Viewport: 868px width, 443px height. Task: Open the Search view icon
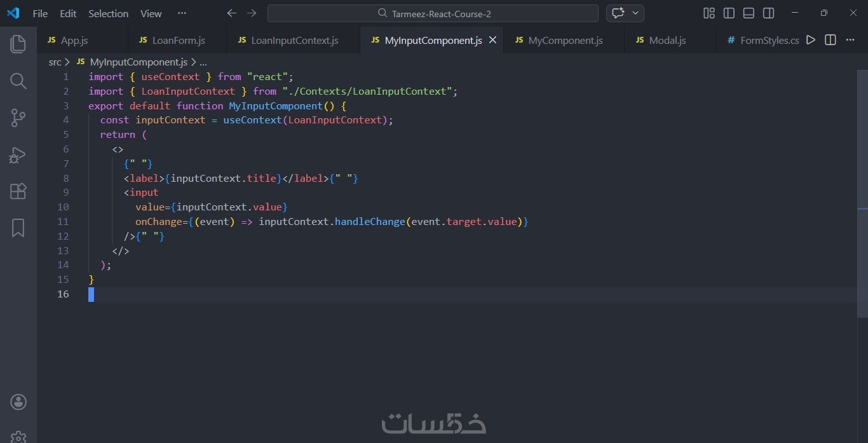[18, 81]
